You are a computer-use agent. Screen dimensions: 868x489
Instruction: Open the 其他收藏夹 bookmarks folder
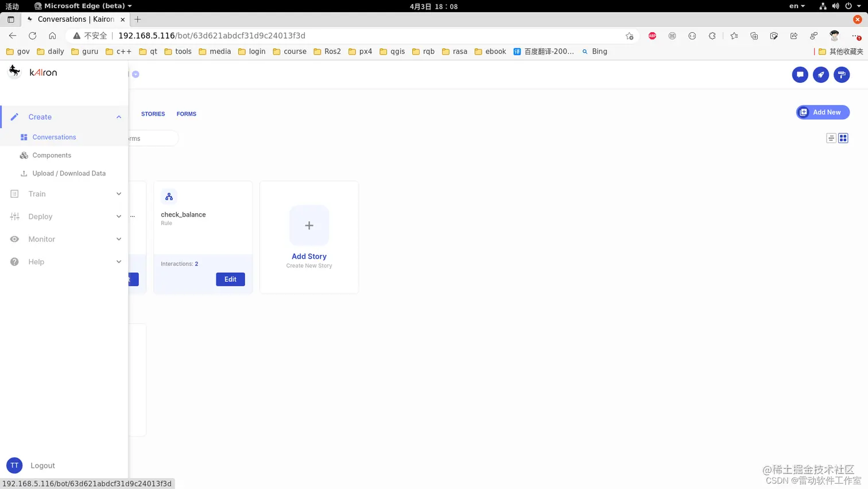(840, 51)
